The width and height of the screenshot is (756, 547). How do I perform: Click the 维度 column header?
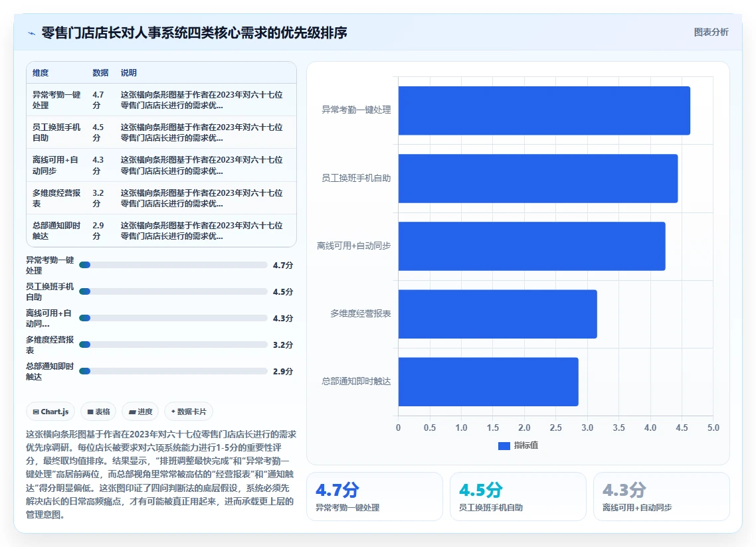pos(41,73)
